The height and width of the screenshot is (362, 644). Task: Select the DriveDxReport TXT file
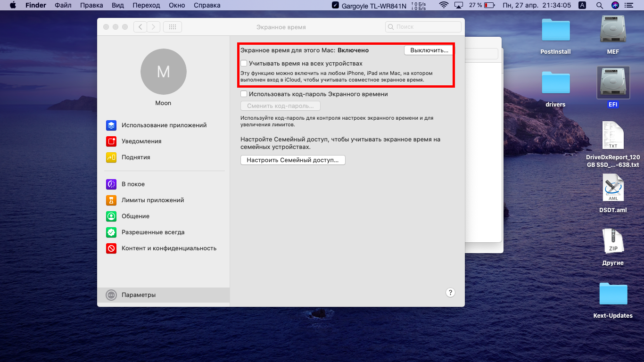613,135
